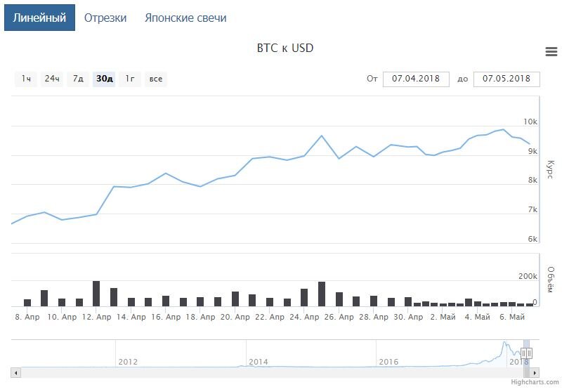Click the volume bar on 25 Апр
Screen dimensions: 569x392
pos(322,294)
